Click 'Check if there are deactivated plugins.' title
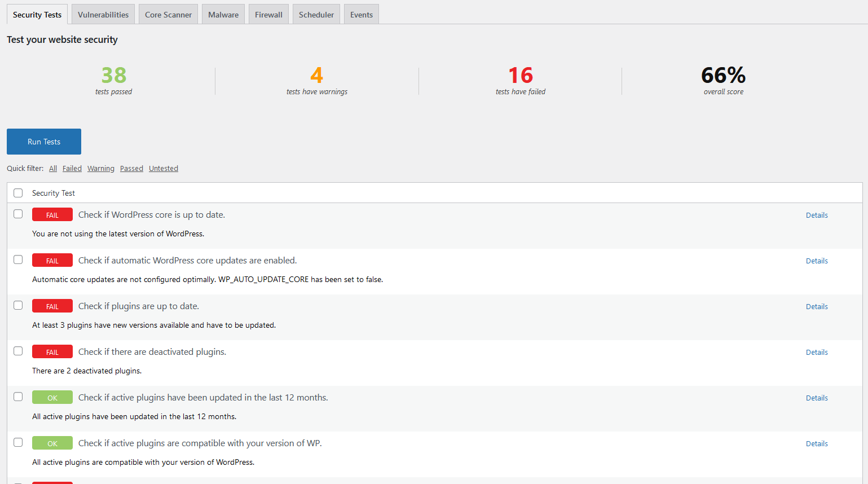The height and width of the screenshot is (484, 868). (152, 352)
